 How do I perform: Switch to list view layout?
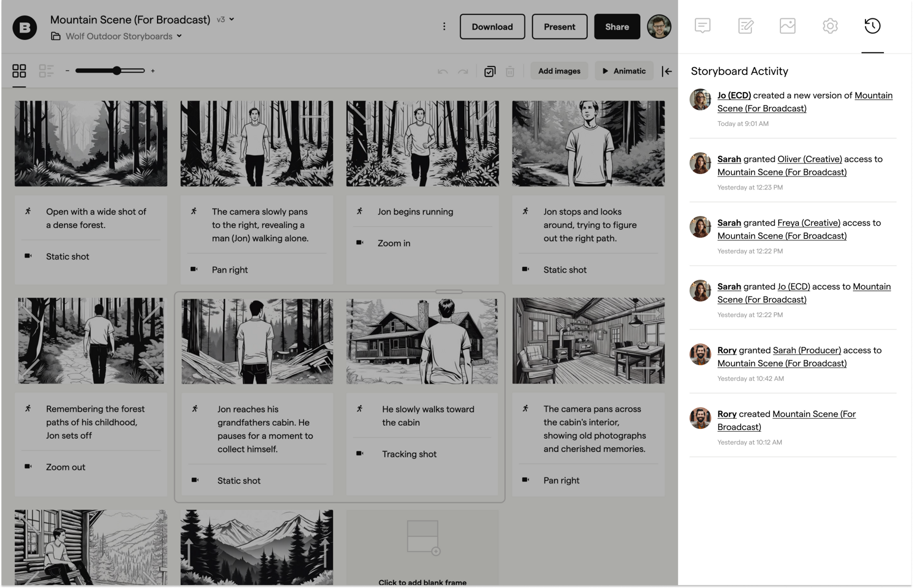46,71
